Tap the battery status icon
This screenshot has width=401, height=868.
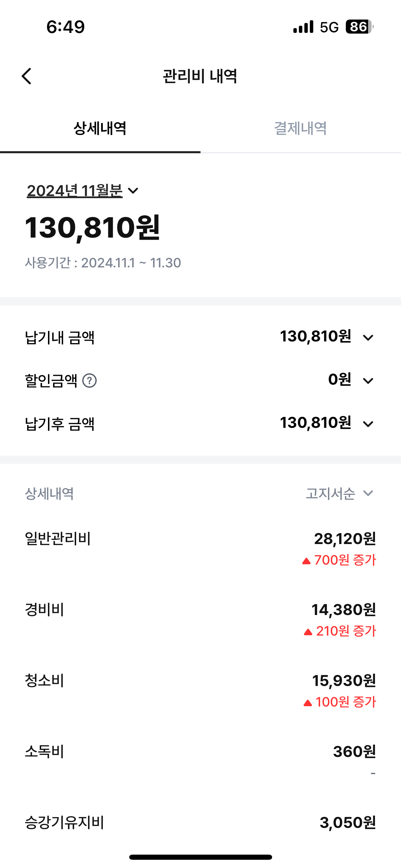click(359, 27)
